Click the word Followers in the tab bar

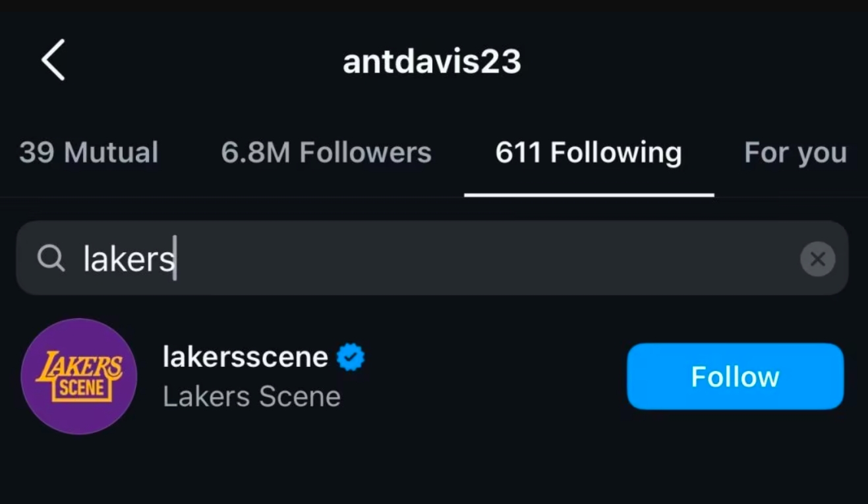(365, 153)
